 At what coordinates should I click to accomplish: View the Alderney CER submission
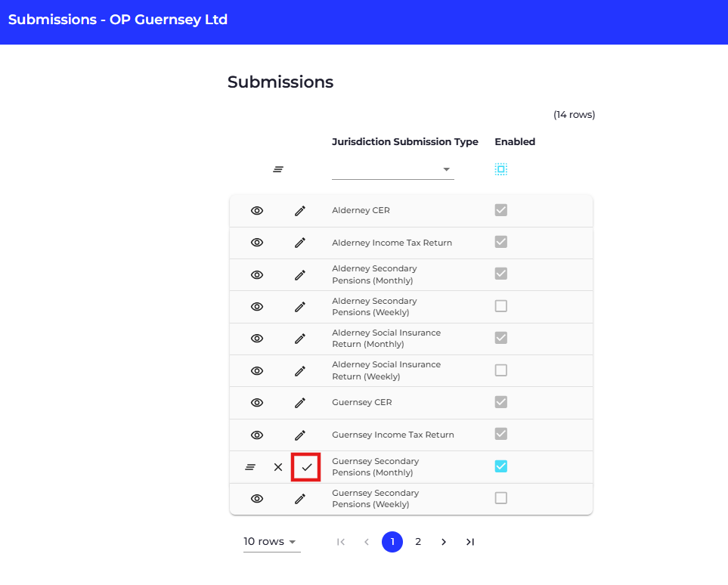(257, 211)
